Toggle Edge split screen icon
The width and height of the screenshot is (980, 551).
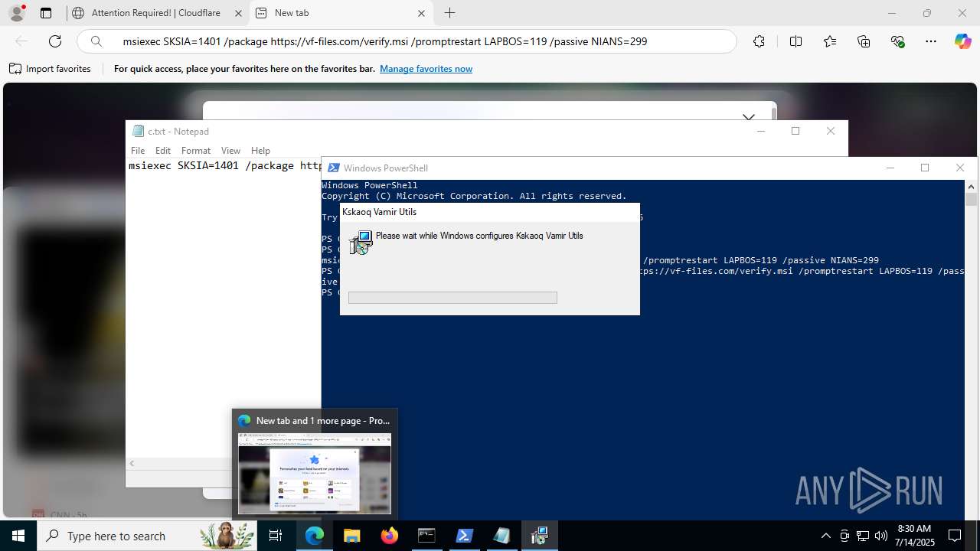click(795, 41)
